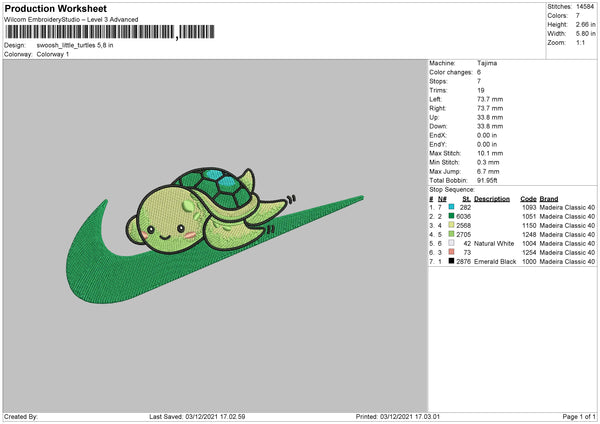Pick the pink thread swatch for code 1254
This screenshot has height=424, width=600.
[452, 252]
